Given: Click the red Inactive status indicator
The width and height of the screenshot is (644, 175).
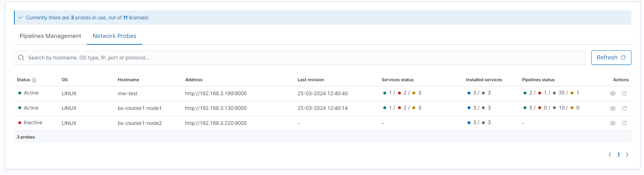Looking at the screenshot, I should [20, 123].
